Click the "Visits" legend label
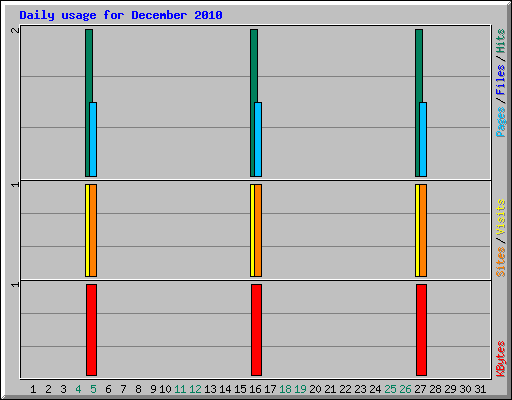 [501, 217]
